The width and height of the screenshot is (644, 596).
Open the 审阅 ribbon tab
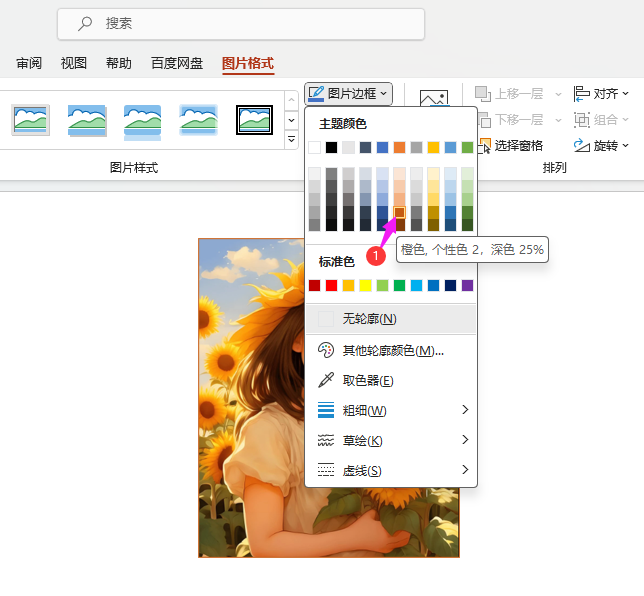pos(29,63)
